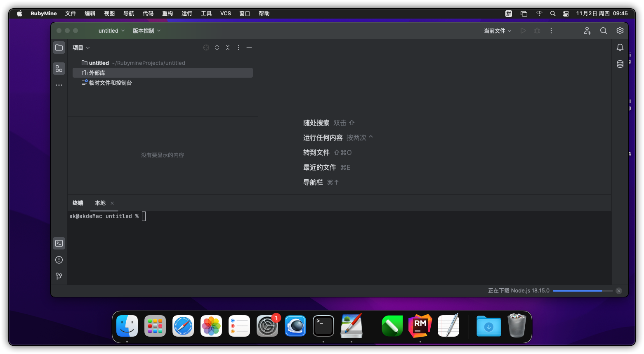Open the 文件 menu
Screen dimensions: 644x354
[x=71, y=14]
